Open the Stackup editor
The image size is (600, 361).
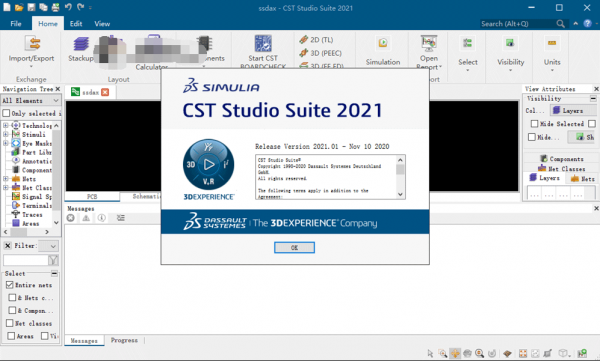81,49
